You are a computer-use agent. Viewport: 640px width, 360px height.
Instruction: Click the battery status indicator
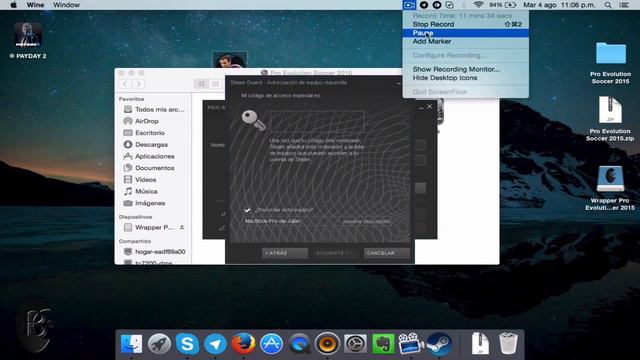click(503, 5)
